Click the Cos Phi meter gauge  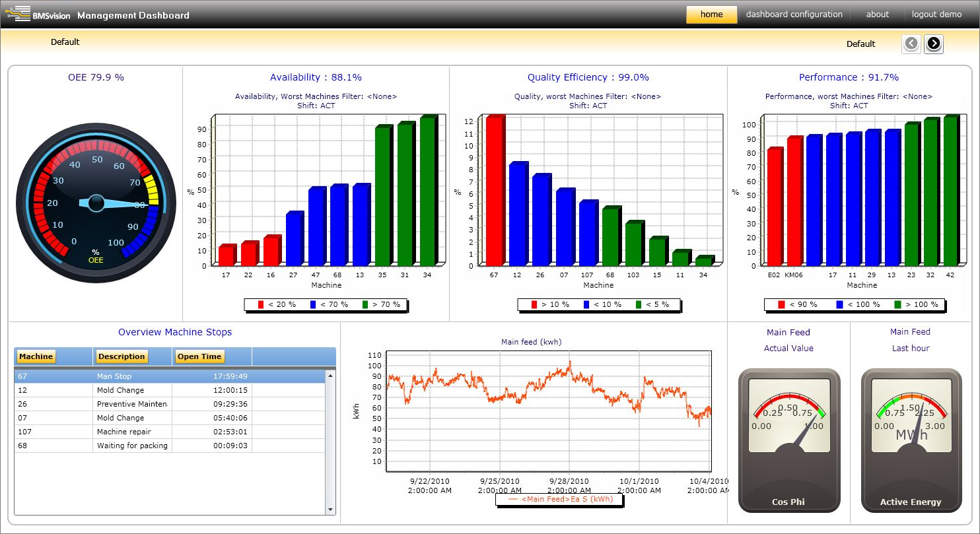click(x=788, y=440)
